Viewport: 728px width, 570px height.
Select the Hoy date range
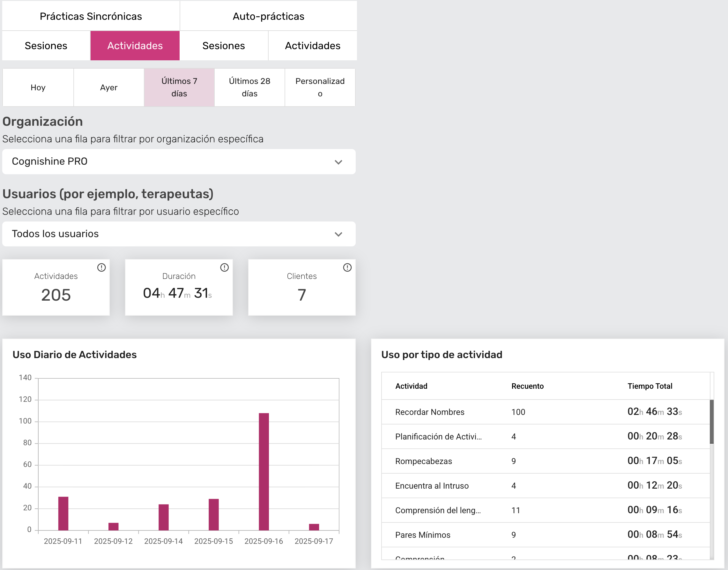click(x=38, y=87)
